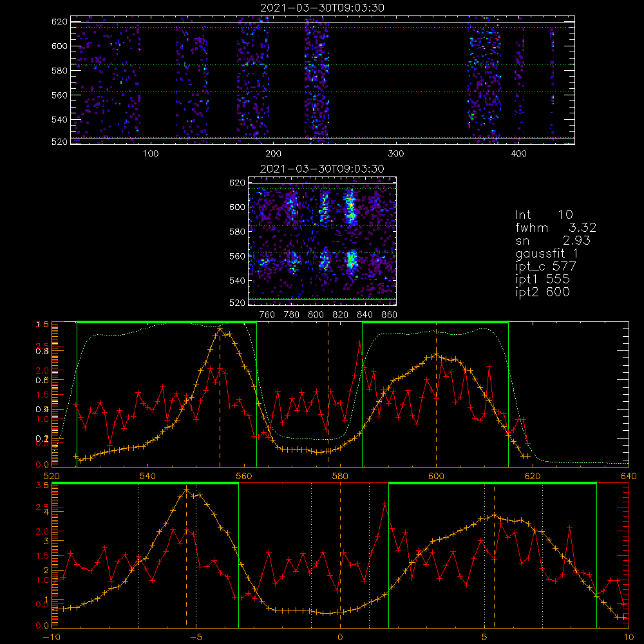Click x-axis label 640 on the profile plot

[629, 477]
